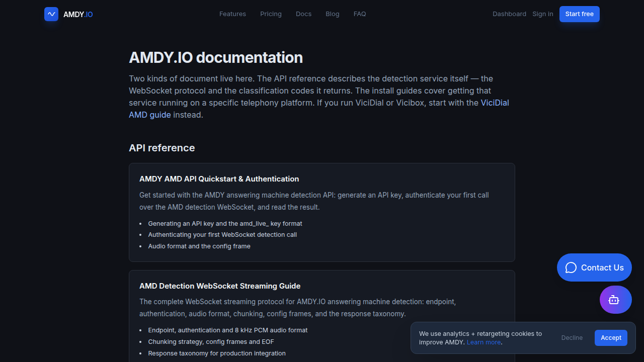Visit the Blog page
Viewport: 644px width, 362px height.
[x=333, y=14]
